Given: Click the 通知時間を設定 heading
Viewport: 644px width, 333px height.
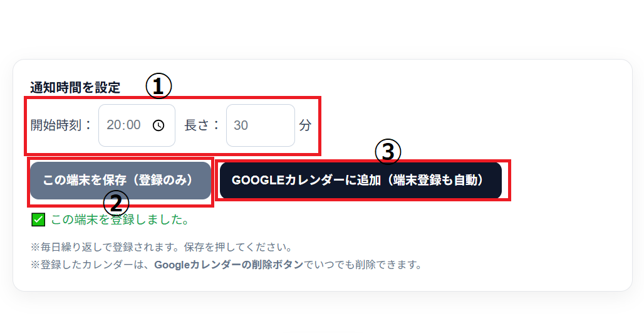Looking at the screenshot, I should 75,87.
